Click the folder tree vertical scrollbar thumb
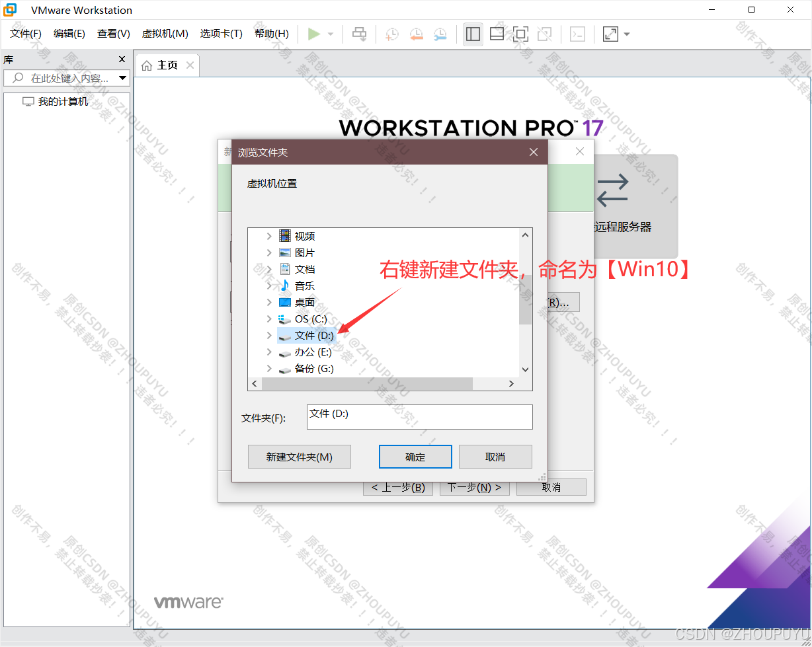Screen dimensions: 812x647 point(525,299)
